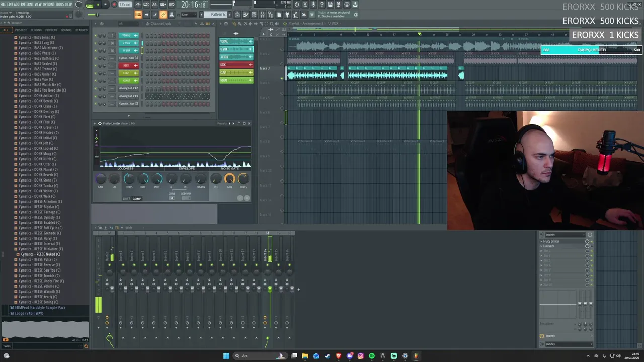This screenshot has width=644, height=362.
Task: Open Fruity Limiter gear settings icon
Action: click(100, 123)
